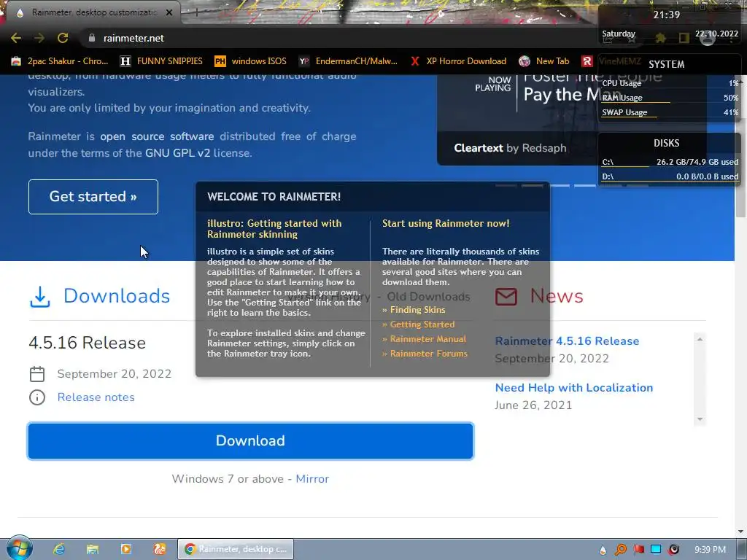Follow the open source software link
Screen dimensions: 747x560
click(157, 136)
